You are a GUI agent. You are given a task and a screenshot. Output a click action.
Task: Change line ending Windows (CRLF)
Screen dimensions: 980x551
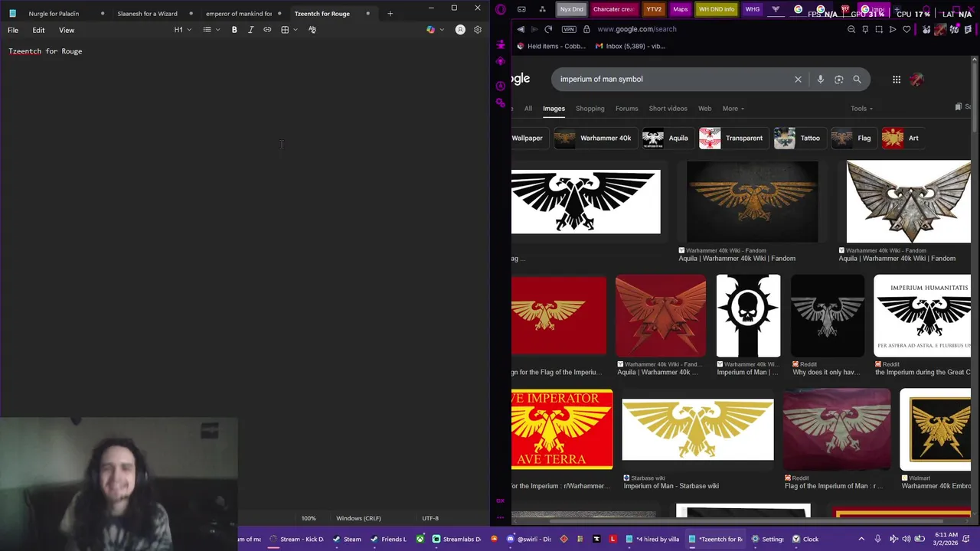click(x=358, y=518)
